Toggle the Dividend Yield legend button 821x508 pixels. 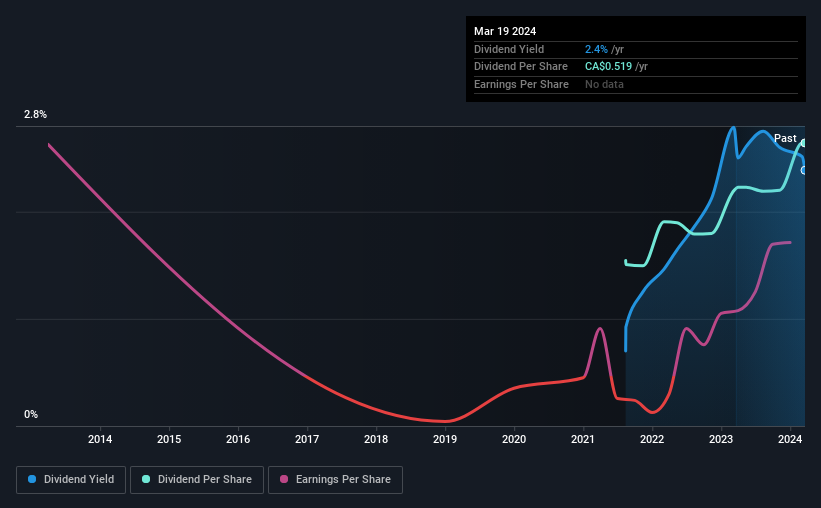click(71, 480)
